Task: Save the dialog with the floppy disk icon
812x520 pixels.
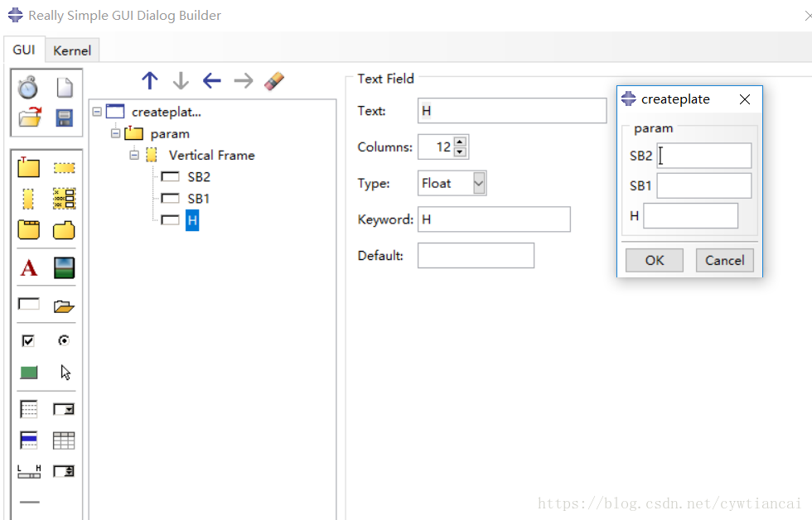Action: pyautogui.click(x=65, y=118)
